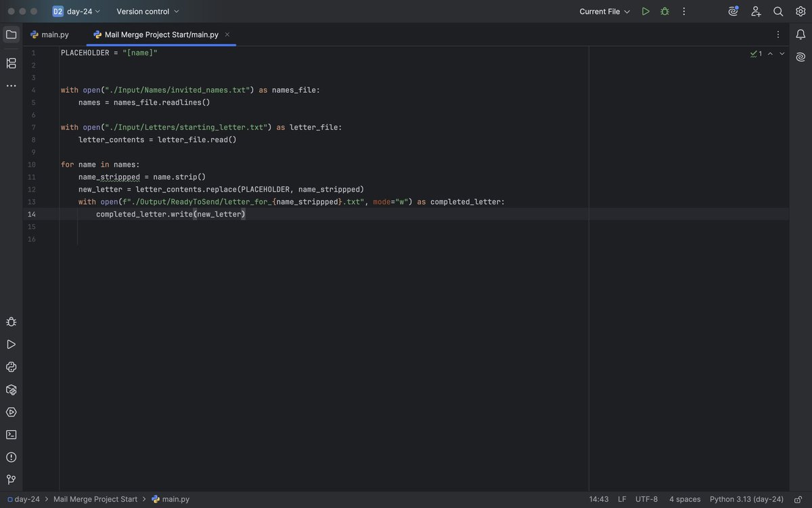812x508 pixels.
Task: Open editor tab options vertical ellipsis
Action: 777,35
